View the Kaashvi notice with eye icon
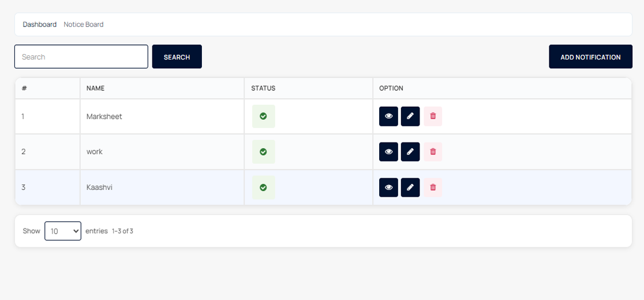 [x=388, y=187]
